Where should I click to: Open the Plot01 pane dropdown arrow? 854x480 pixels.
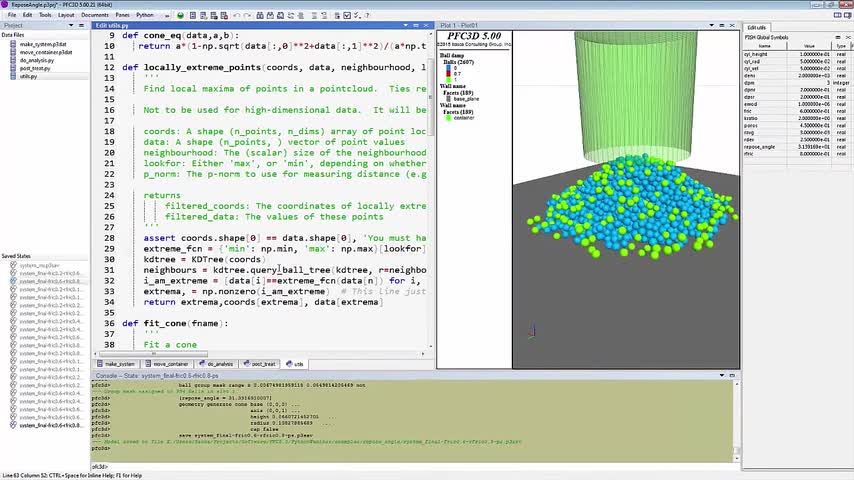tap(711, 26)
